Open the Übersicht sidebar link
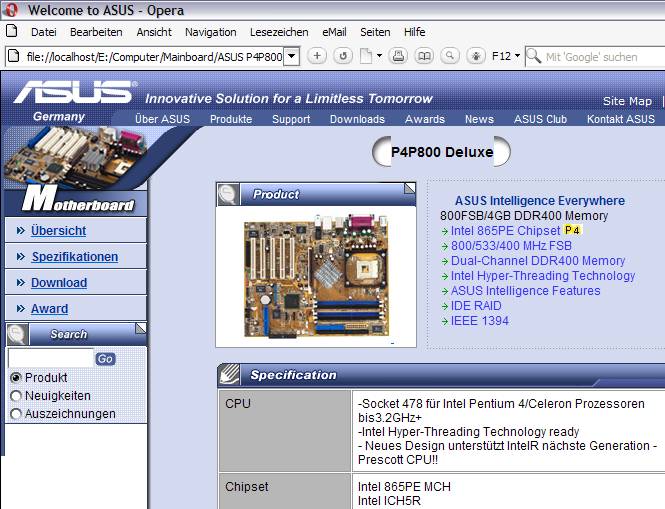665x509 pixels. (59, 230)
